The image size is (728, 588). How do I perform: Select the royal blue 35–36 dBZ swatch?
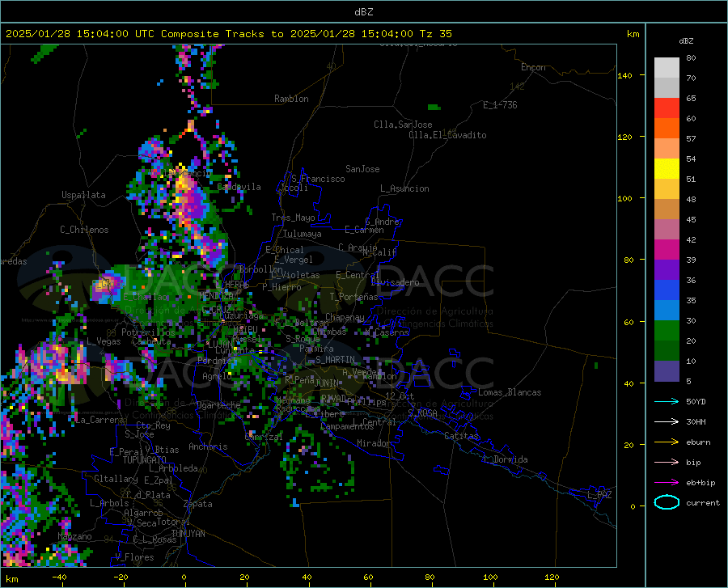click(667, 290)
